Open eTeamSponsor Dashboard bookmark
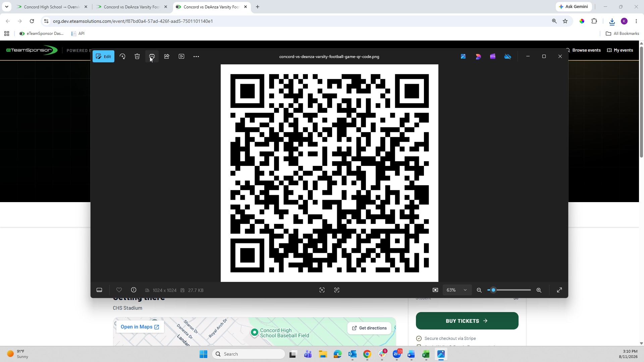Image resolution: width=644 pixels, height=362 pixels. coord(42,34)
